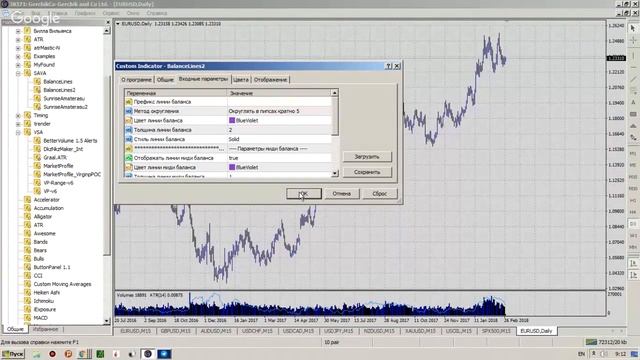Viewport: 640px width, 360px height.
Task: Switch to the XAUUSD,M15 chart tab
Action: (420, 331)
